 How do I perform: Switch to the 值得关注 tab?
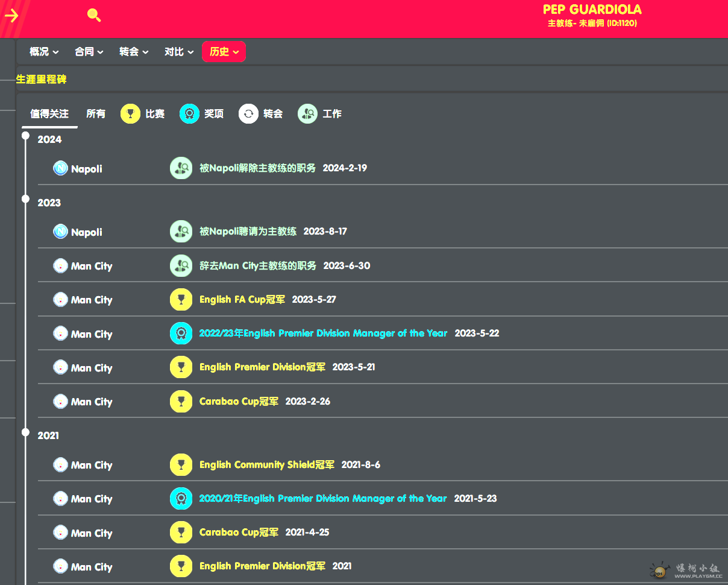click(x=49, y=114)
